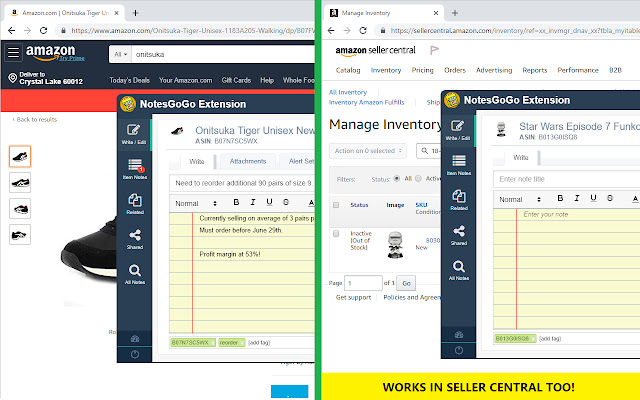
Task: Click the Amazon logo in left window
Action: point(51,52)
